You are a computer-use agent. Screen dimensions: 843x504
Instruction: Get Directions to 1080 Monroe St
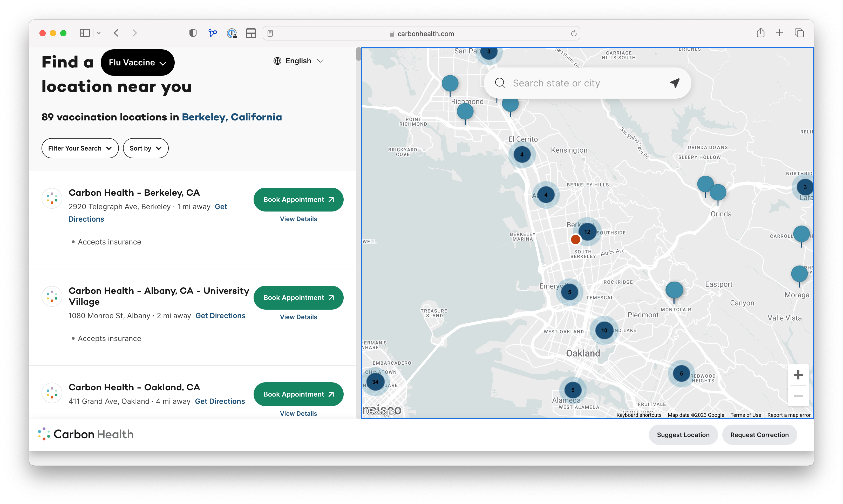pos(220,316)
